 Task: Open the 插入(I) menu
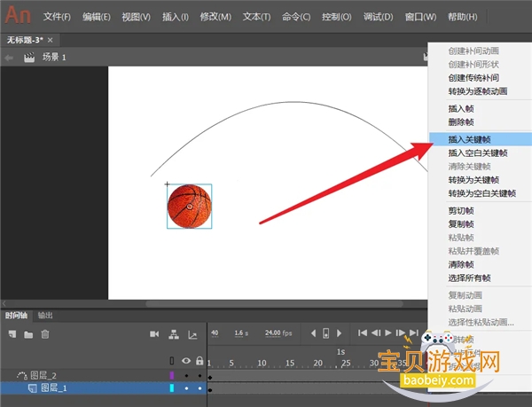point(176,17)
